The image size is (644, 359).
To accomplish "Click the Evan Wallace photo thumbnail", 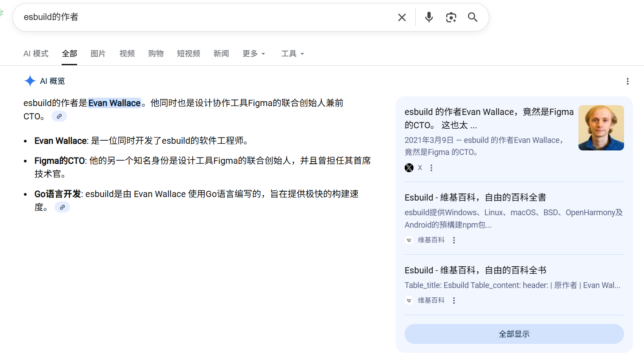I will [601, 128].
